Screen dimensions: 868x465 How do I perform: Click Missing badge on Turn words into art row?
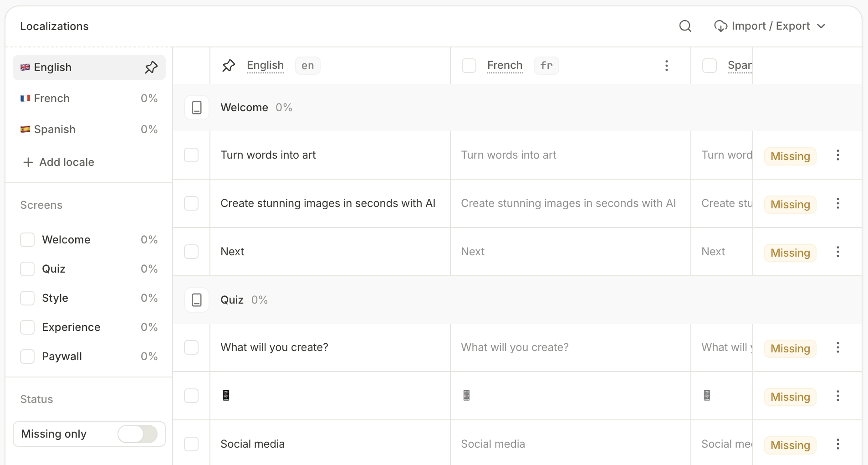click(x=790, y=156)
